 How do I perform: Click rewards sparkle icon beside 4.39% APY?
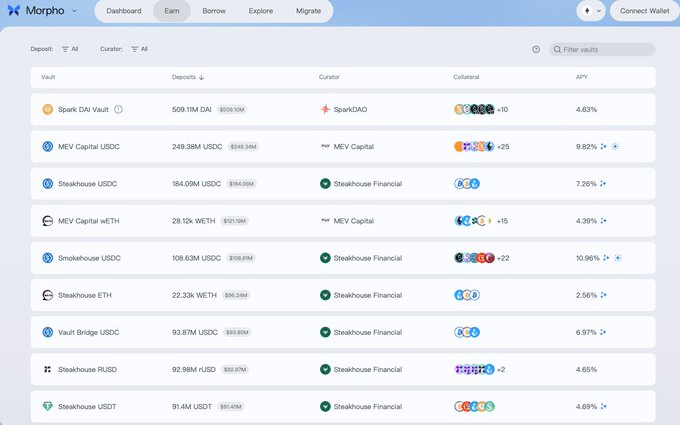pyautogui.click(x=603, y=221)
